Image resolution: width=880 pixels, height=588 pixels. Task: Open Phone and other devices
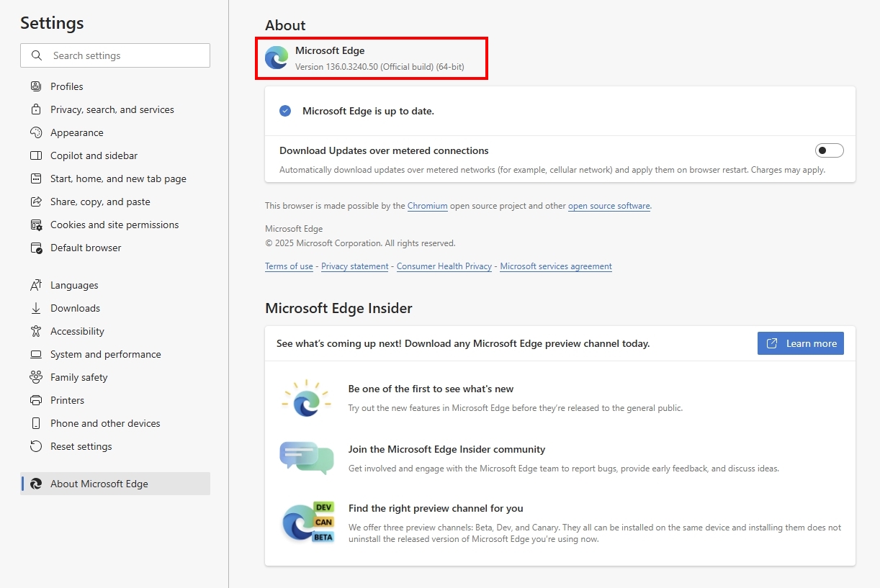pos(115,423)
